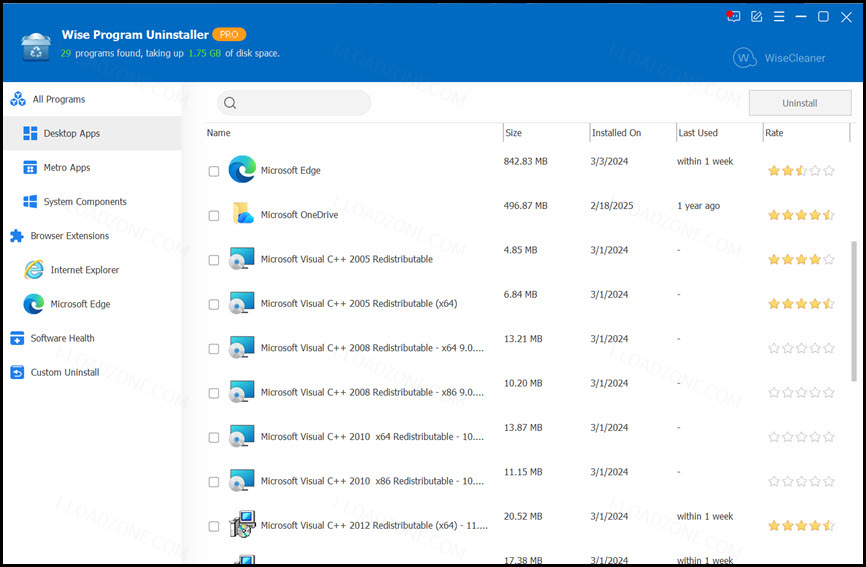The height and width of the screenshot is (567, 866).
Task: Check the Microsoft Edge checkbox
Action: 214,171
